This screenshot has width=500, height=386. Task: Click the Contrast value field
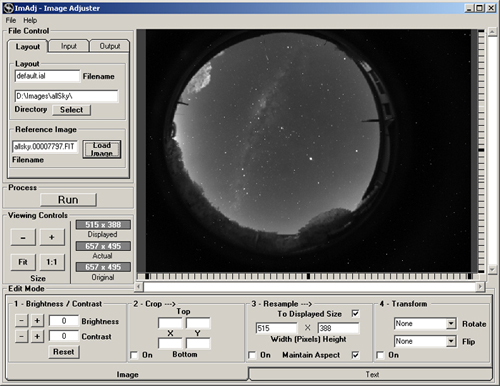pos(64,336)
